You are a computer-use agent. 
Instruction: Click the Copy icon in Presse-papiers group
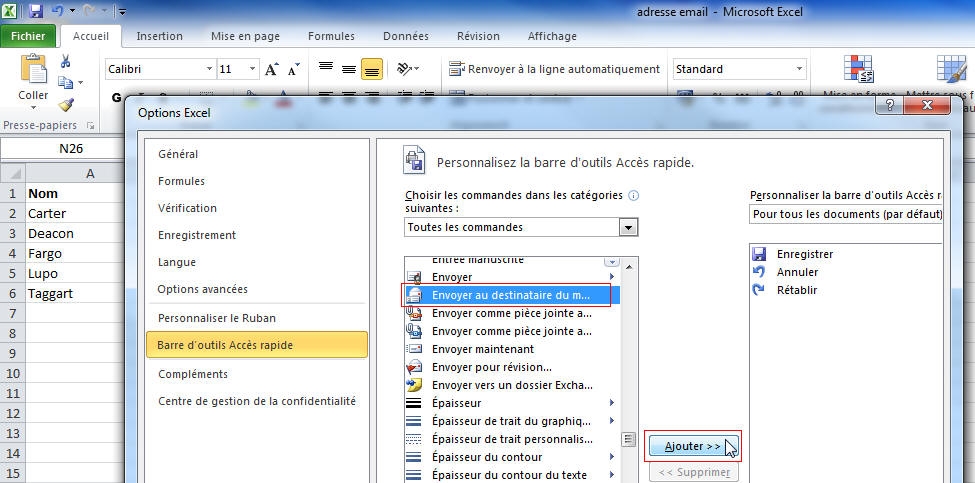tap(65, 82)
